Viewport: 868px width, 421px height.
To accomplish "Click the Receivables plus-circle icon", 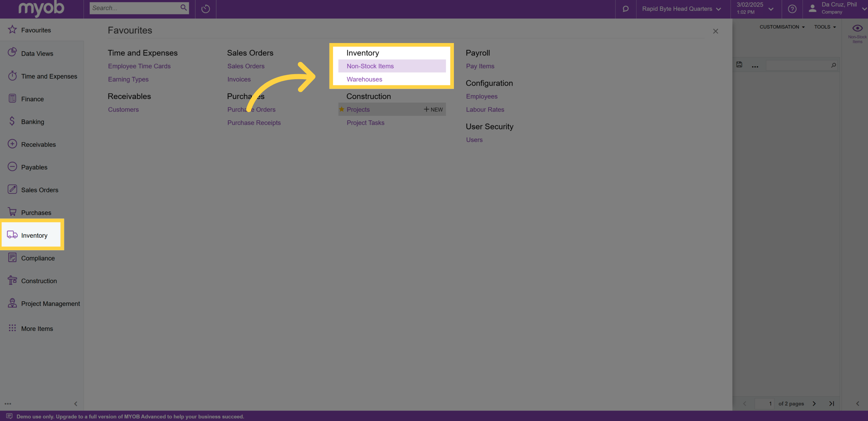I will tap(12, 144).
